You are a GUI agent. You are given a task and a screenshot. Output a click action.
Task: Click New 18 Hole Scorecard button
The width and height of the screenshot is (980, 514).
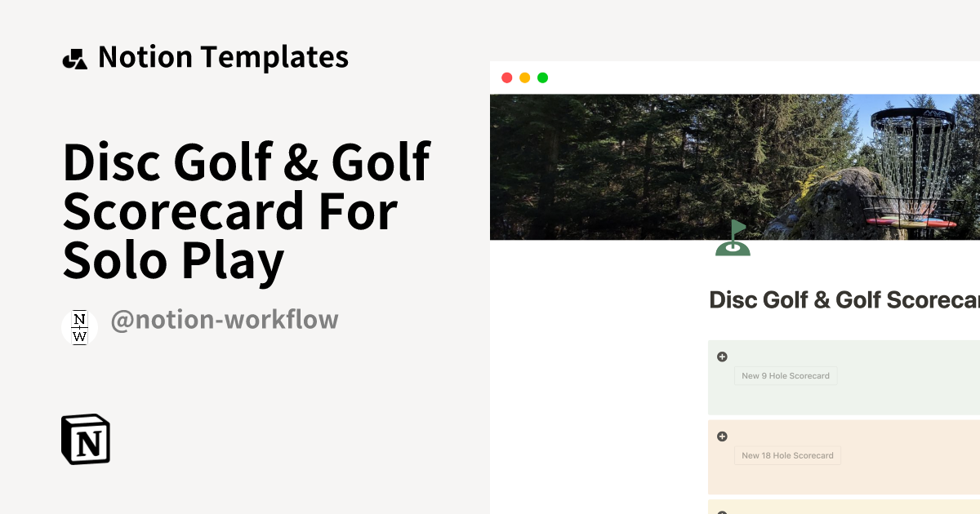(x=787, y=455)
